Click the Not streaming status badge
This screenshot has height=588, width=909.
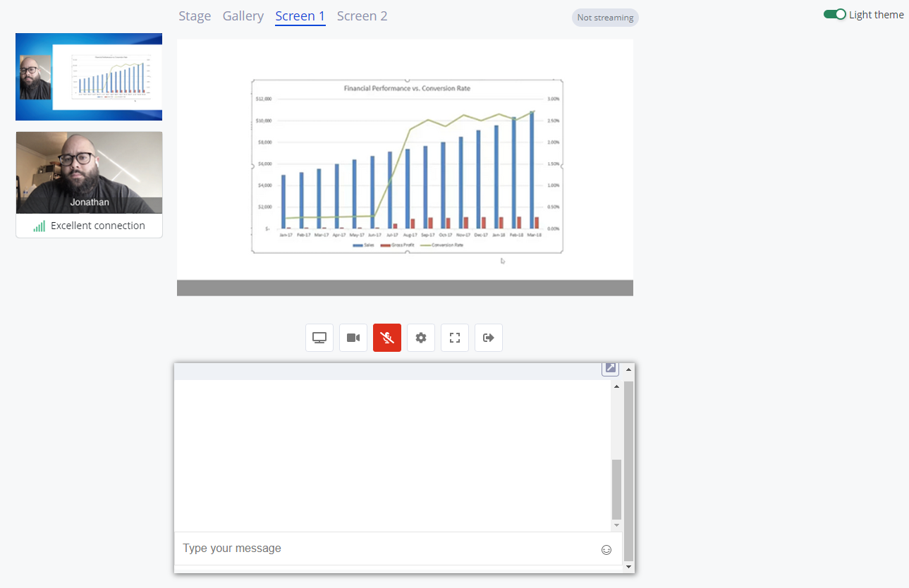(604, 17)
